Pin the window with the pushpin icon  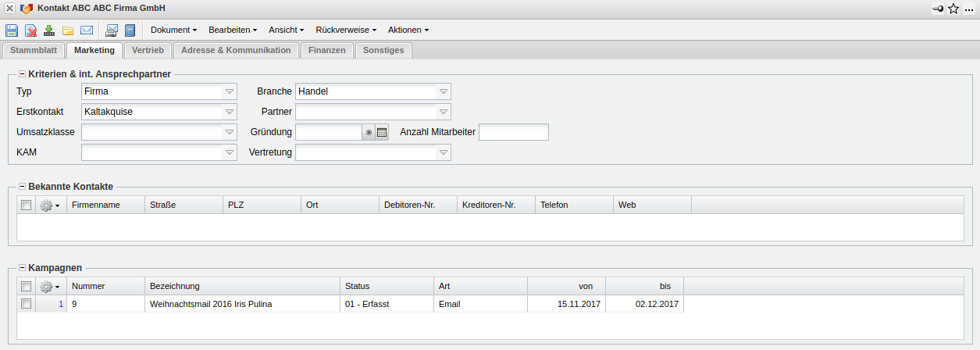[x=938, y=9]
